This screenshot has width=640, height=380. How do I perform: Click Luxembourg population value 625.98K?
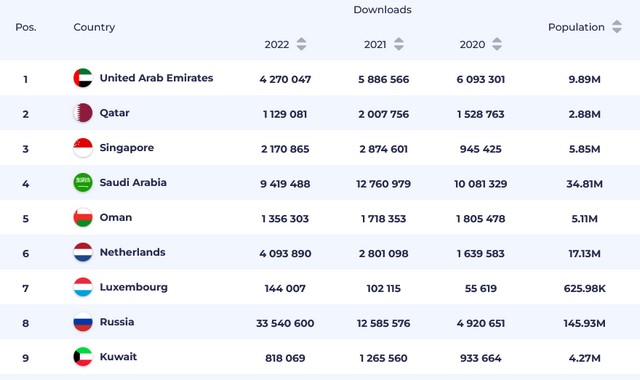click(x=584, y=289)
